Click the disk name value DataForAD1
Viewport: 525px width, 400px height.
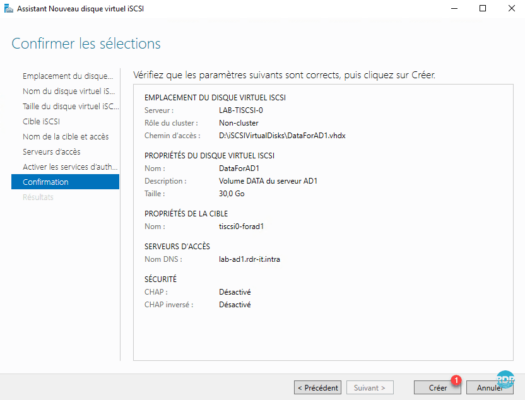[x=239, y=168]
